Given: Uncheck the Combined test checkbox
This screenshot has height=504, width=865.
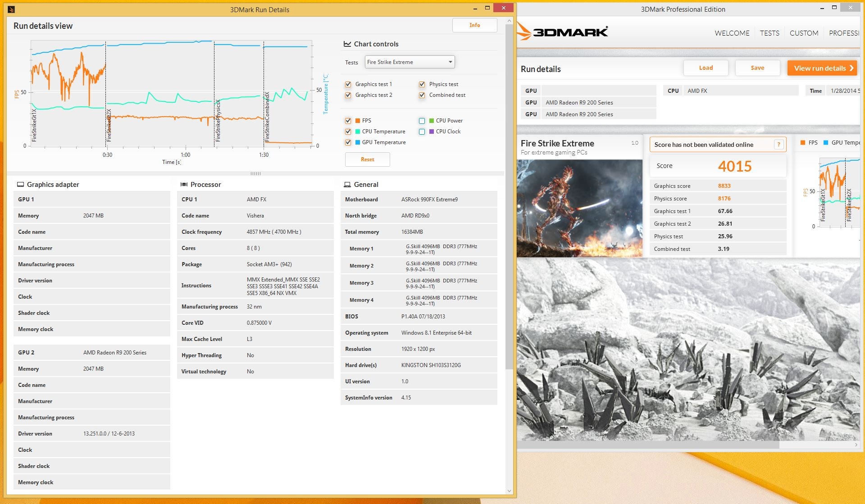Looking at the screenshot, I should pyautogui.click(x=422, y=95).
